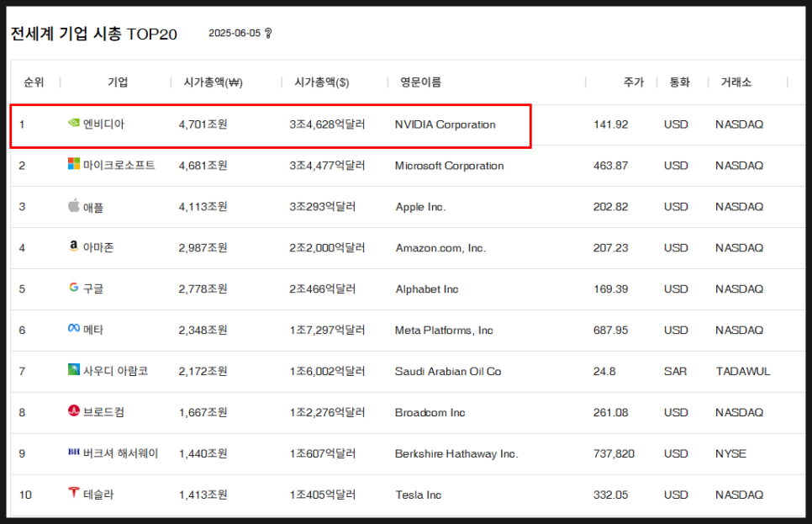Select the 141.92 stock price
812x524 pixels.
click(x=610, y=125)
